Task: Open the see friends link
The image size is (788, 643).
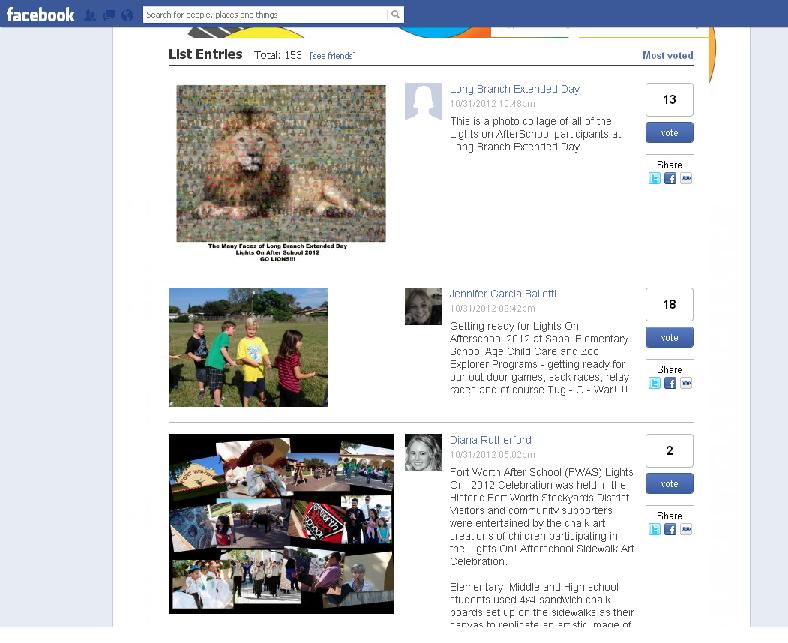Action: (332, 56)
